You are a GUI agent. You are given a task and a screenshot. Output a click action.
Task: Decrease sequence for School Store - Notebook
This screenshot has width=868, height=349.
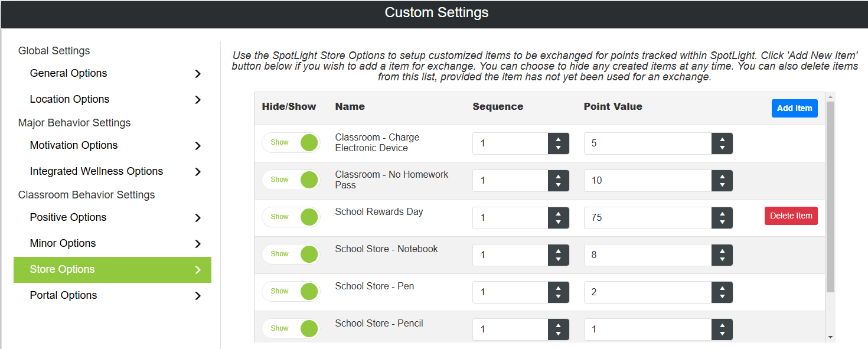(x=559, y=260)
